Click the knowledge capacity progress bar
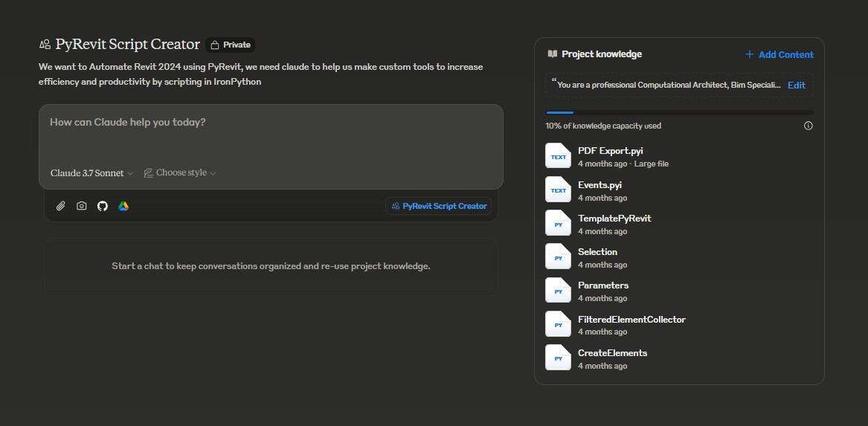 point(679,112)
